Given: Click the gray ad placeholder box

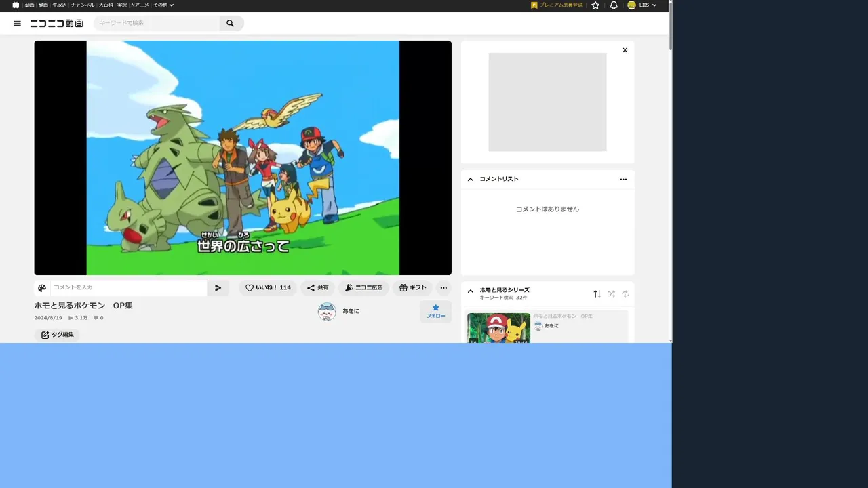Looking at the screenshot, I should tap(547, 102).
